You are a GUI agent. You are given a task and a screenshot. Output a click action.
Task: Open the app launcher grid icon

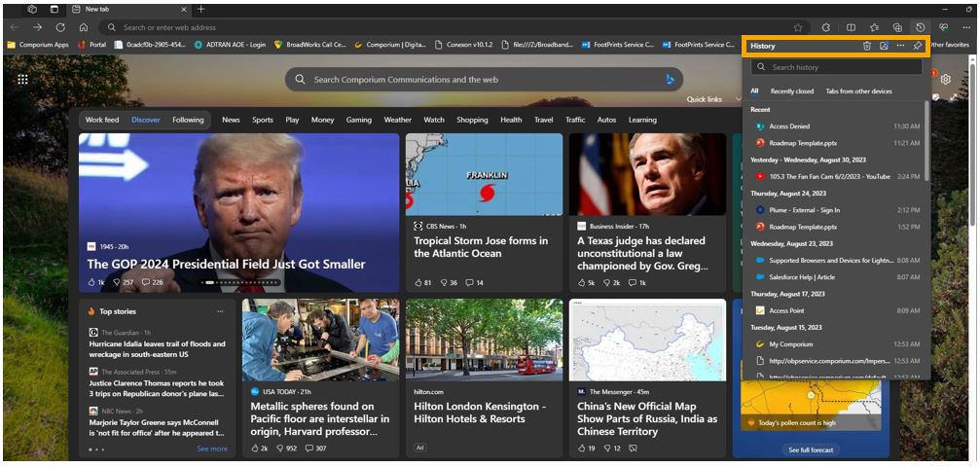pyautogui.click(x=22, y=80)
